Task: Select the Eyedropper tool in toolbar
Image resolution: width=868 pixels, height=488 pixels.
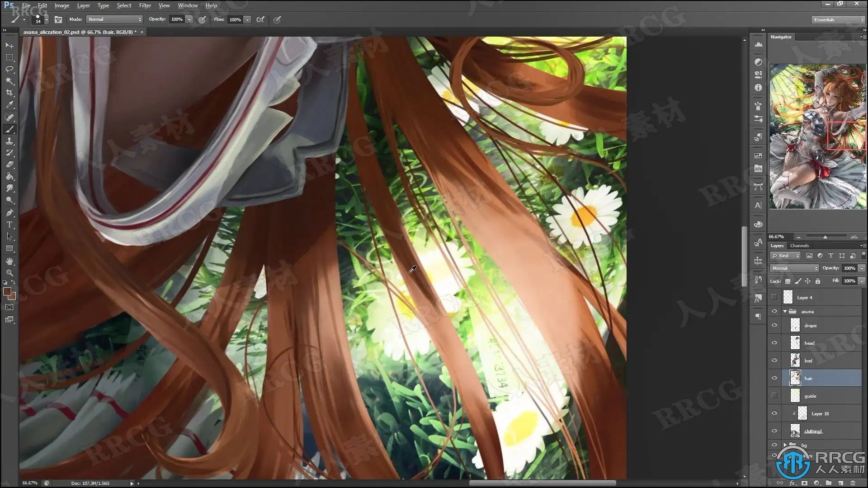Action: (9, 104)
